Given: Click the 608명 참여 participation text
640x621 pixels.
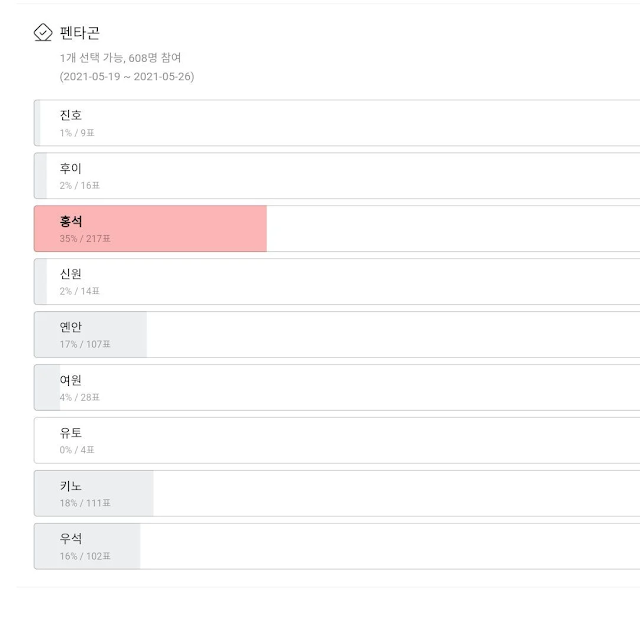Looking at the screenshot, I should [154, 58].
